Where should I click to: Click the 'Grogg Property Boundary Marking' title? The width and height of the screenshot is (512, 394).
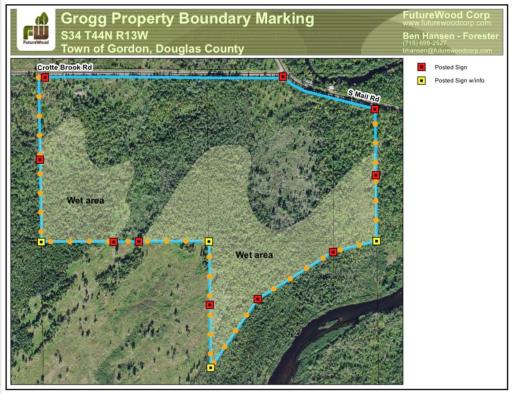tap(187, 19)
